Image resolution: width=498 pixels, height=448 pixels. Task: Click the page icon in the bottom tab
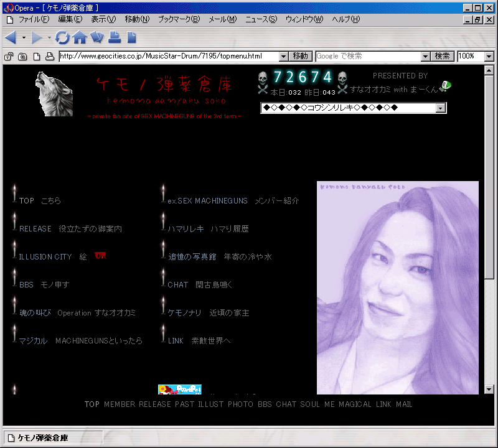point(11,438)
